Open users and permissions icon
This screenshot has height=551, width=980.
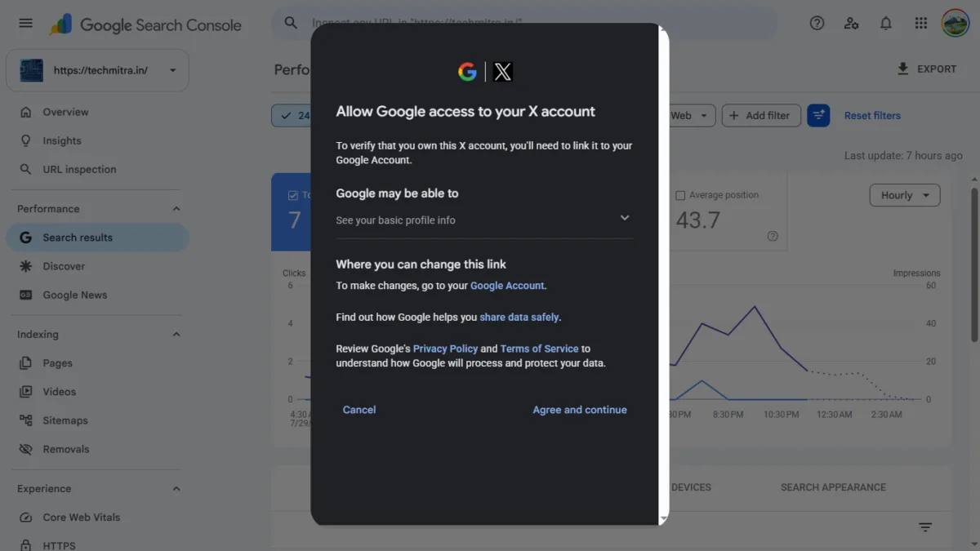[851, 23]
